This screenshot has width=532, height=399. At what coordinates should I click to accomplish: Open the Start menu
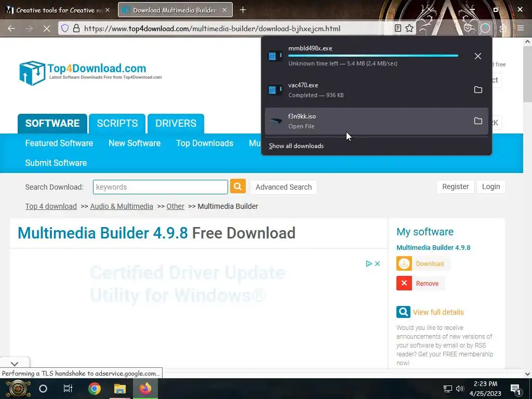pos(18,389)
